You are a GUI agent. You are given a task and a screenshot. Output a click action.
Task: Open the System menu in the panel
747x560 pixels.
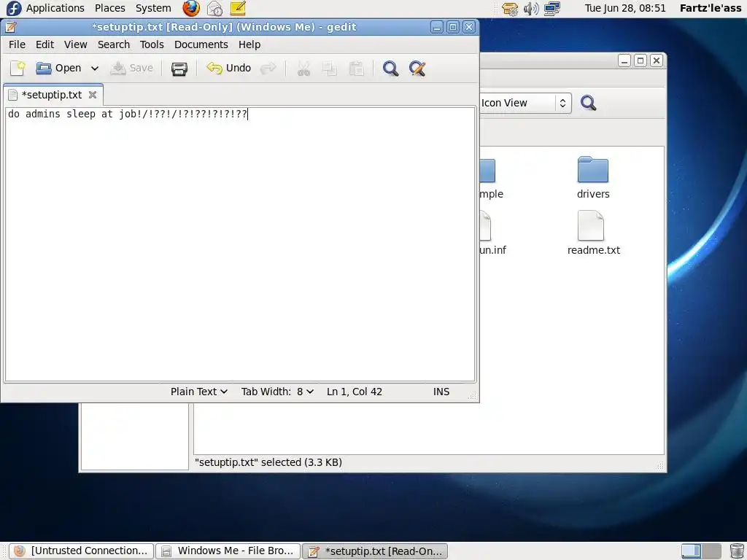tap(153, 8)
